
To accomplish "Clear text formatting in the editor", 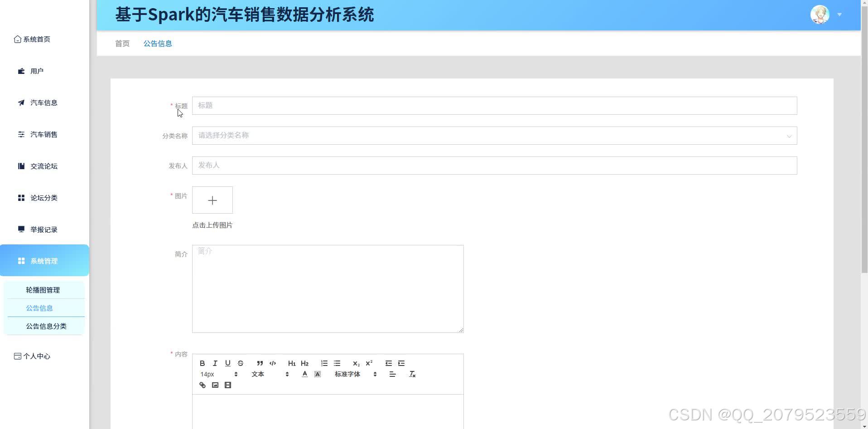I will 412,374.
